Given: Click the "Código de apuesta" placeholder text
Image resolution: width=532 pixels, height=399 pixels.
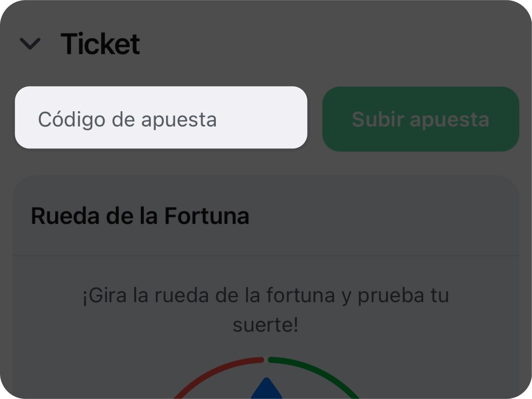Looking at the screenshot, I should [127, 120].
